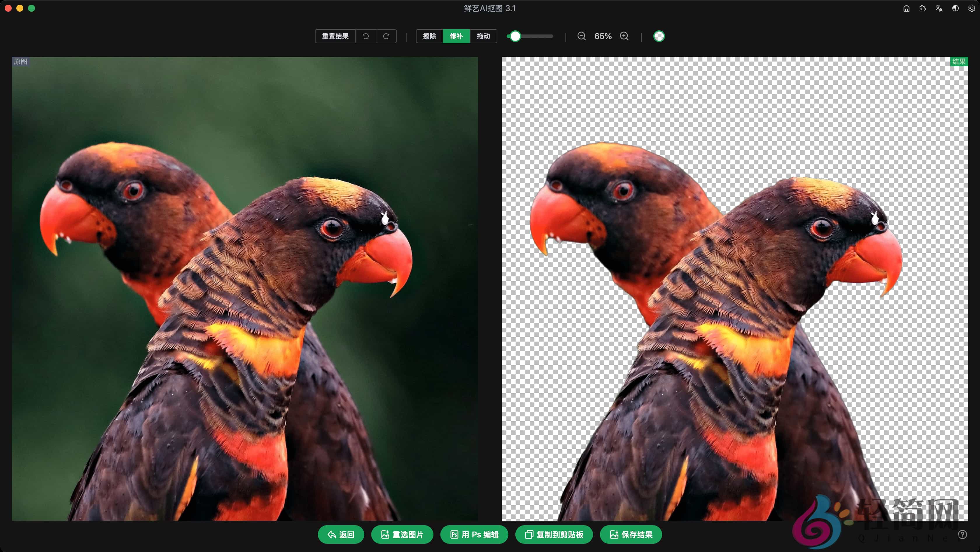The image size is (980, 552).
Task: Click 用 Ps 编辑 button
Action: click(x=474, y=534)
